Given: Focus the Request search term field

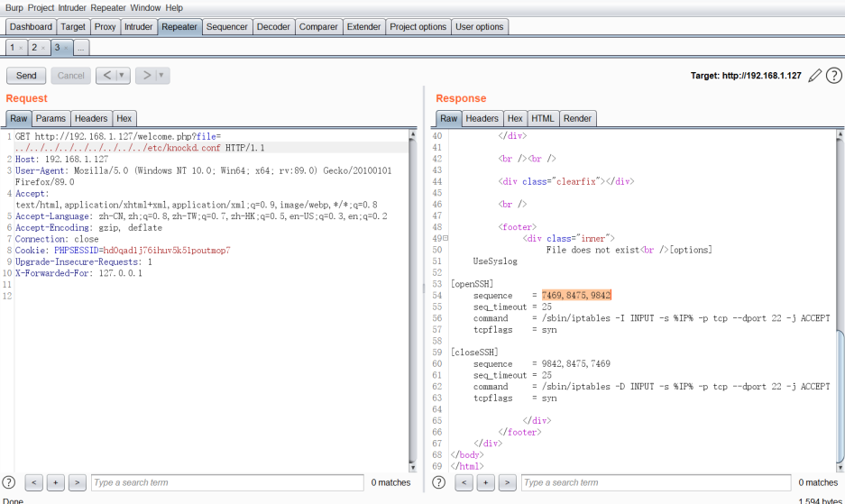Looking at the screenshot, I should 227,482.
